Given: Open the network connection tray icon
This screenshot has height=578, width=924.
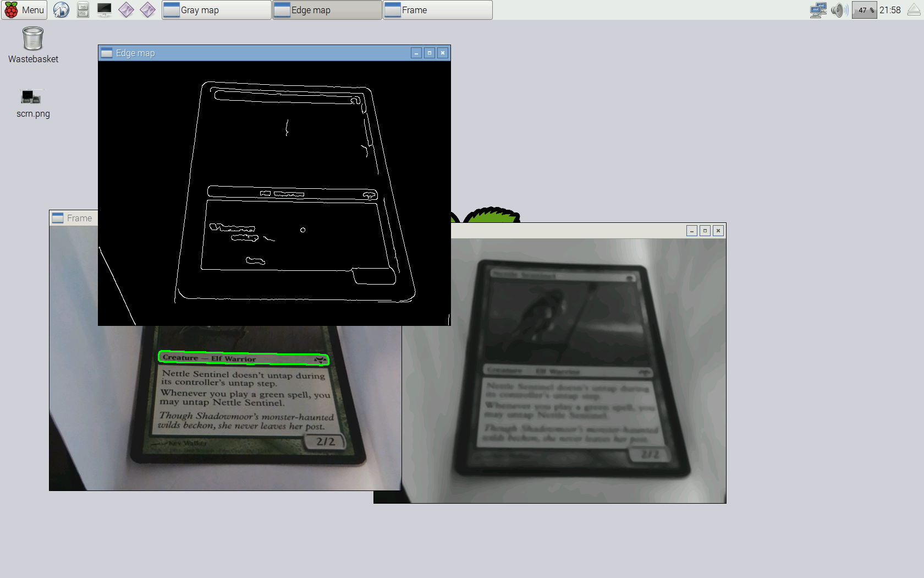Looking at the screenshot, I should (818, 10).
